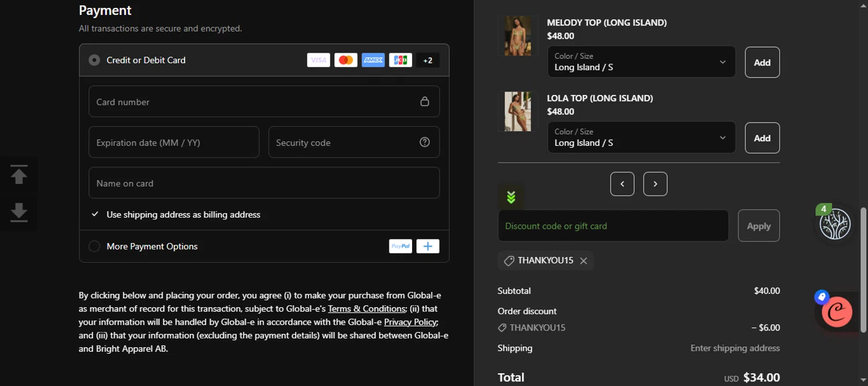Focus the Expiration date field
This screenshot has height=386, width=868.
point(174,142)
